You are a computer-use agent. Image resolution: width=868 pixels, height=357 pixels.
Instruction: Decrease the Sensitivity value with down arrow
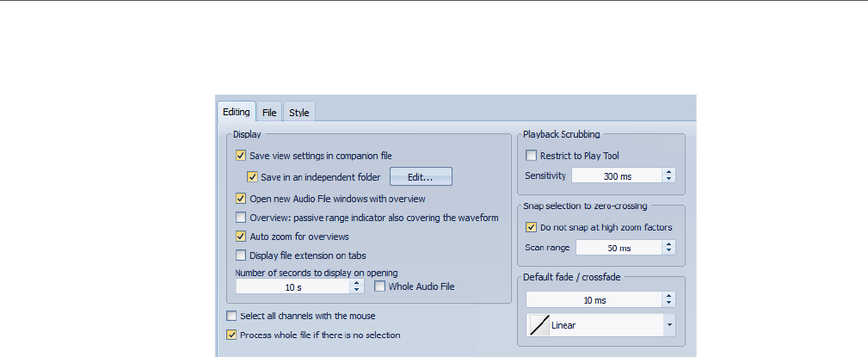(668, 179)
